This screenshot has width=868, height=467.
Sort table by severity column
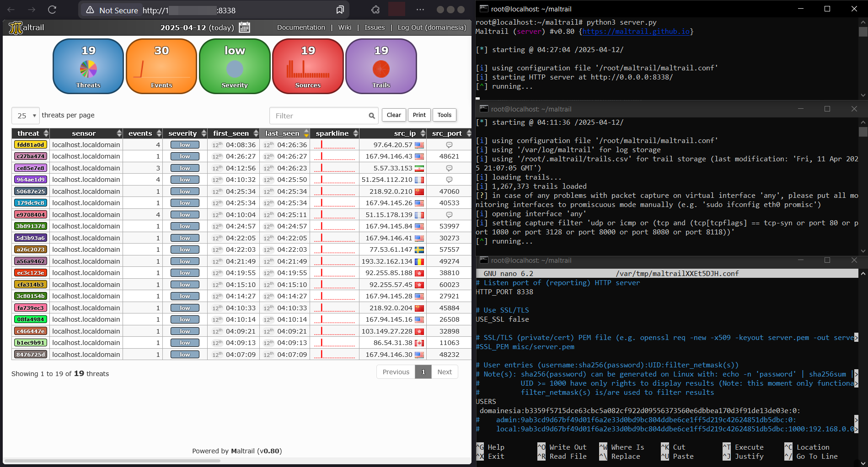coord(185,133)
